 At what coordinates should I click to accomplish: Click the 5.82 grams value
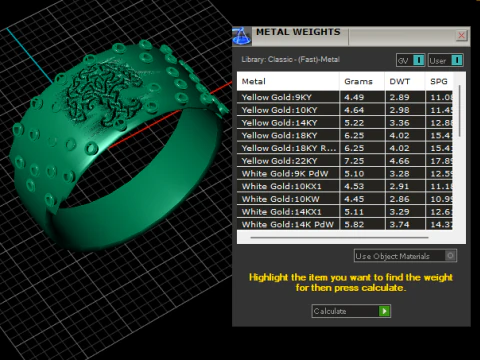(x=354, y=224)
